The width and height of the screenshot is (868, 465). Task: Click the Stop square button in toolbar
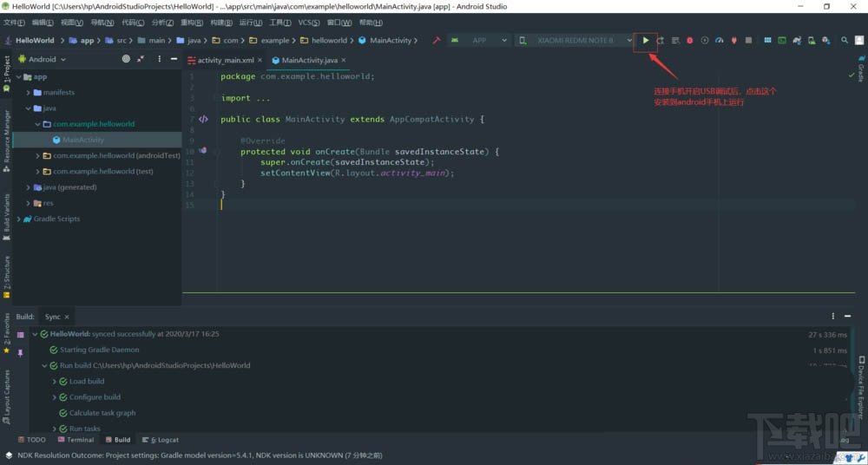[x=748, y=40]
